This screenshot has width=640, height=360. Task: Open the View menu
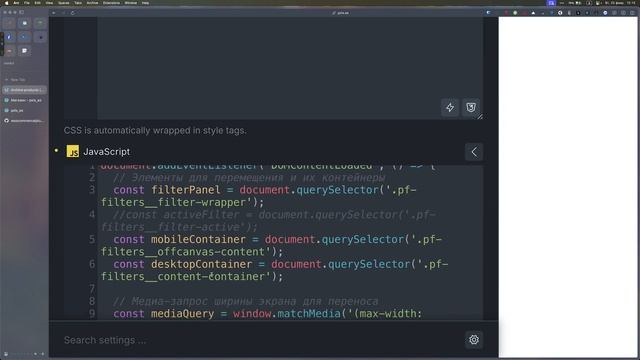coord(49,3)
